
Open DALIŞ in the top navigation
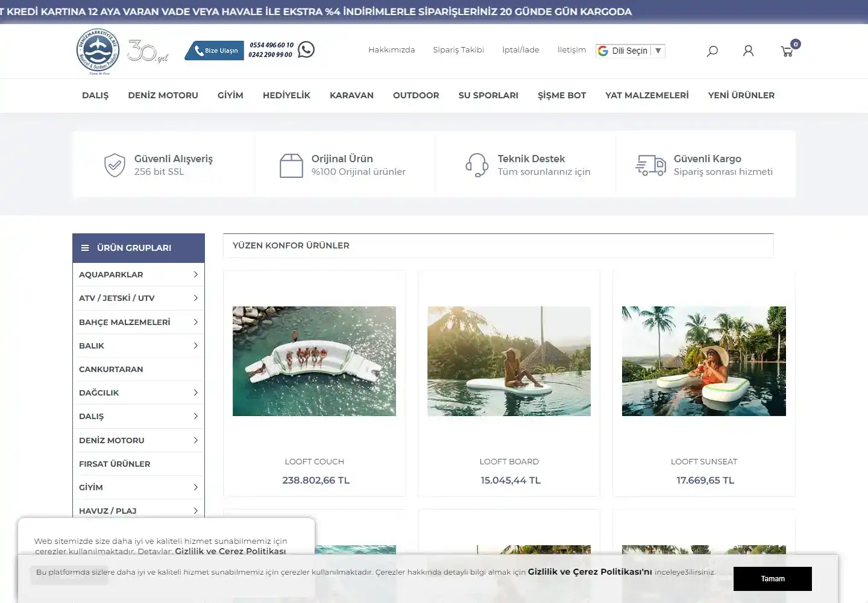95,95
